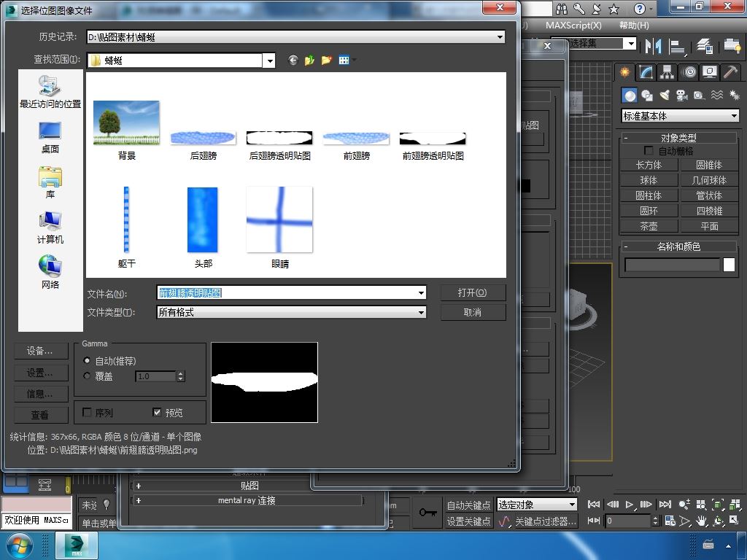Collapse the 对象类型 rollout
747x560 pixels.
coord(678,138)
